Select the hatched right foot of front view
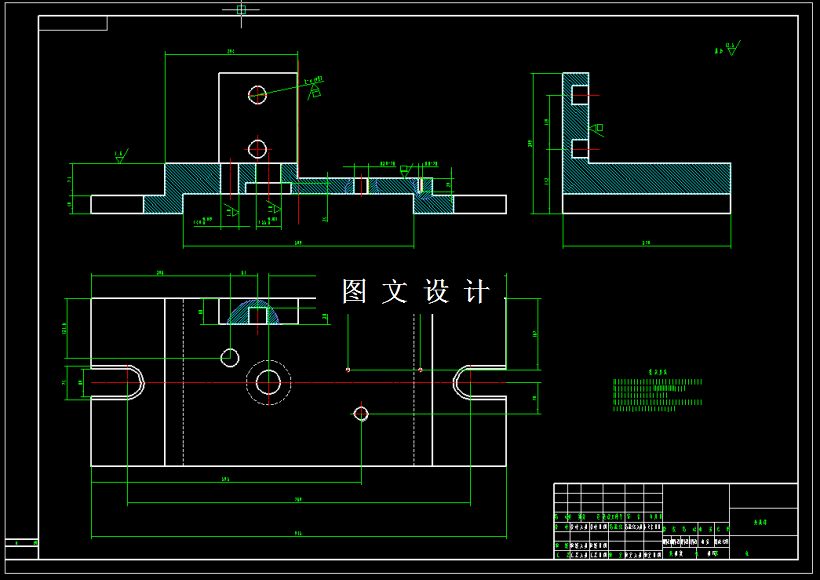The height and width of the screenshot is (580, 820). 434,204
